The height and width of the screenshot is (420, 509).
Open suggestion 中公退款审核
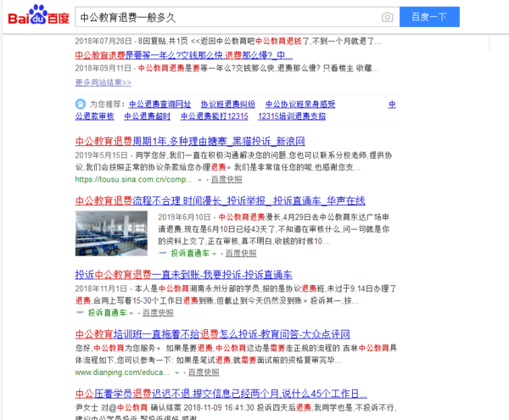94,116
